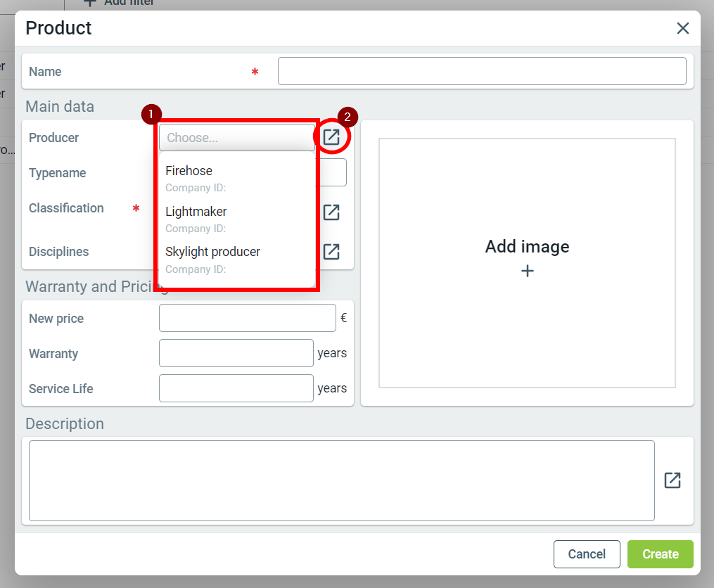Click the green Create button
714x588 pixels.
(660, 554)
